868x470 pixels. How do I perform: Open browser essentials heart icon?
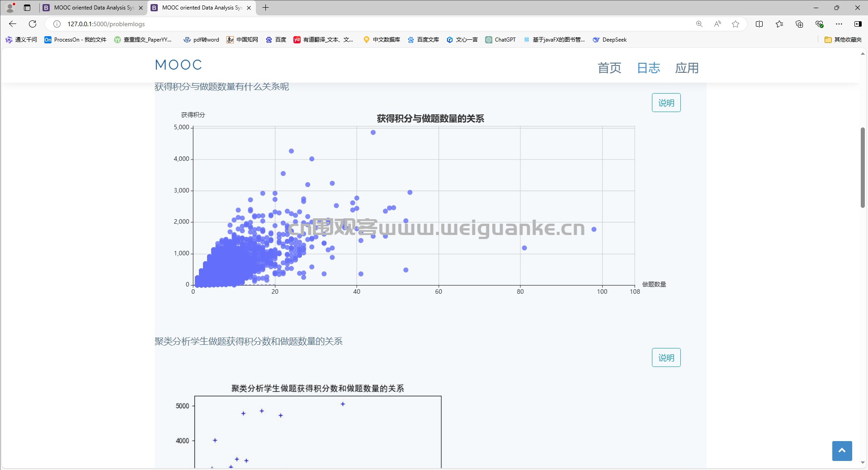[819, 24]
